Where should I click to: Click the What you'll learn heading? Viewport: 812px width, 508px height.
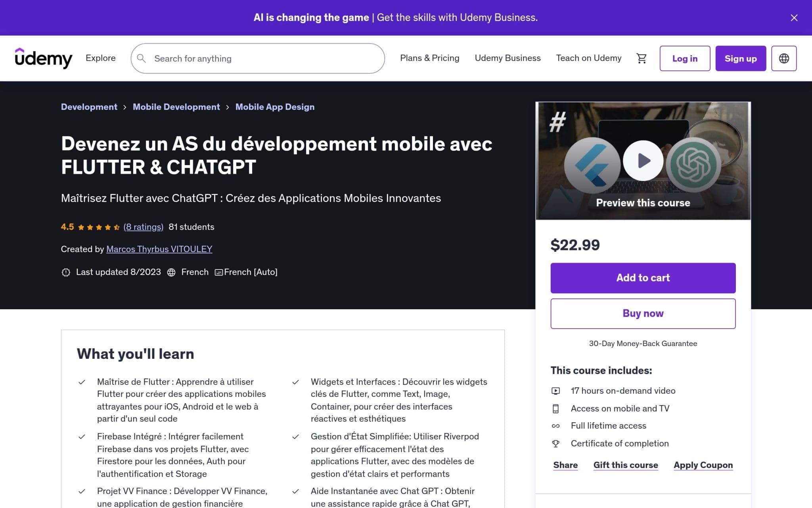pyautogui.click(x=136, y=354)
